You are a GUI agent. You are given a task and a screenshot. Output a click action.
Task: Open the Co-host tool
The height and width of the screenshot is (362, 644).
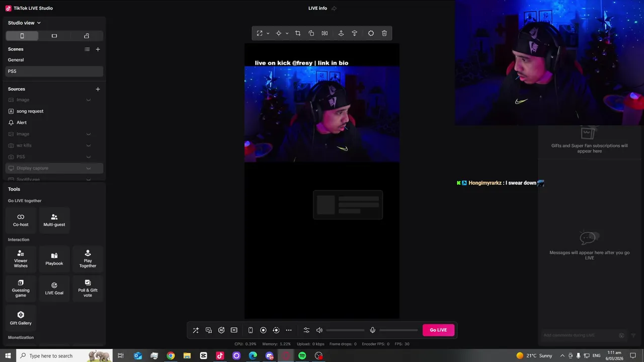coord(21,220)
